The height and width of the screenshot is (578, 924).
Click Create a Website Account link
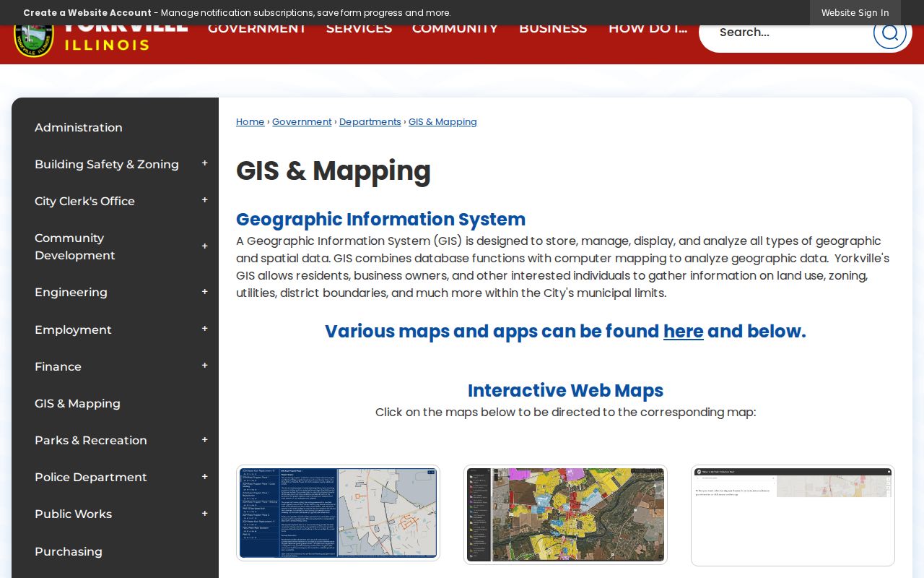point(87,12)
